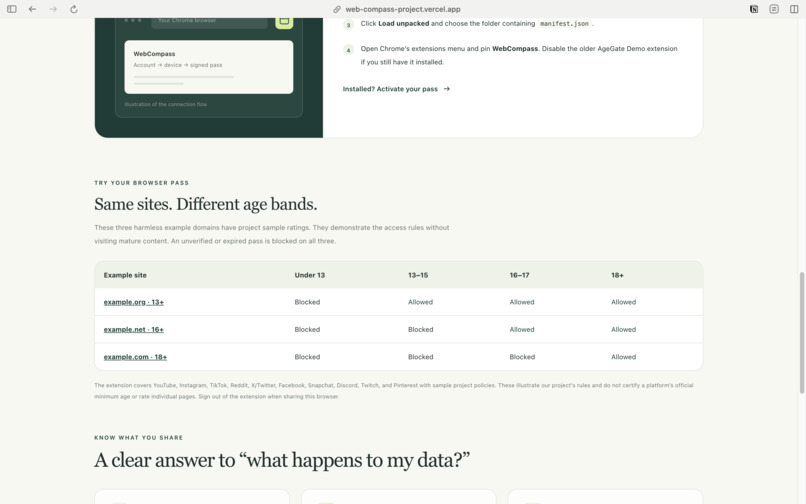
Task: Click the arrow after 'Activate your pass'
Action: pyautogui.click(x=447, y=89)
